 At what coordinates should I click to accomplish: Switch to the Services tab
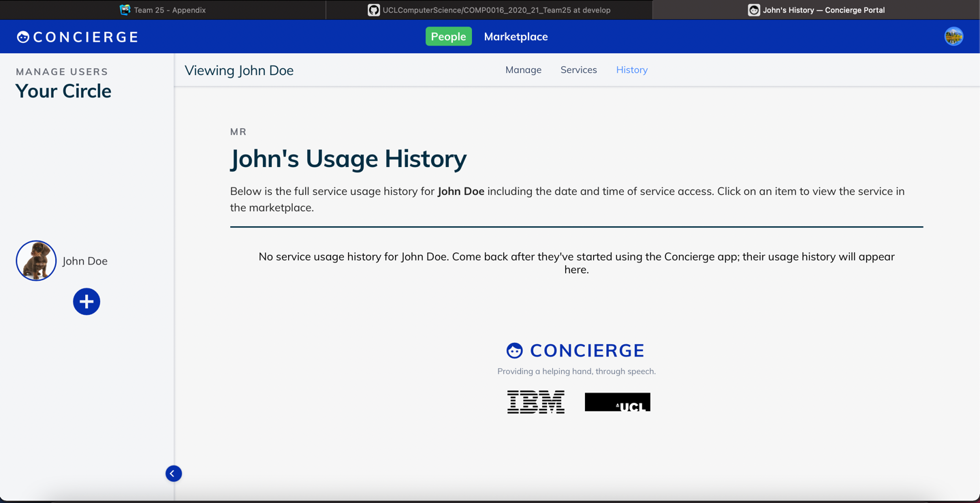(579, 70)
